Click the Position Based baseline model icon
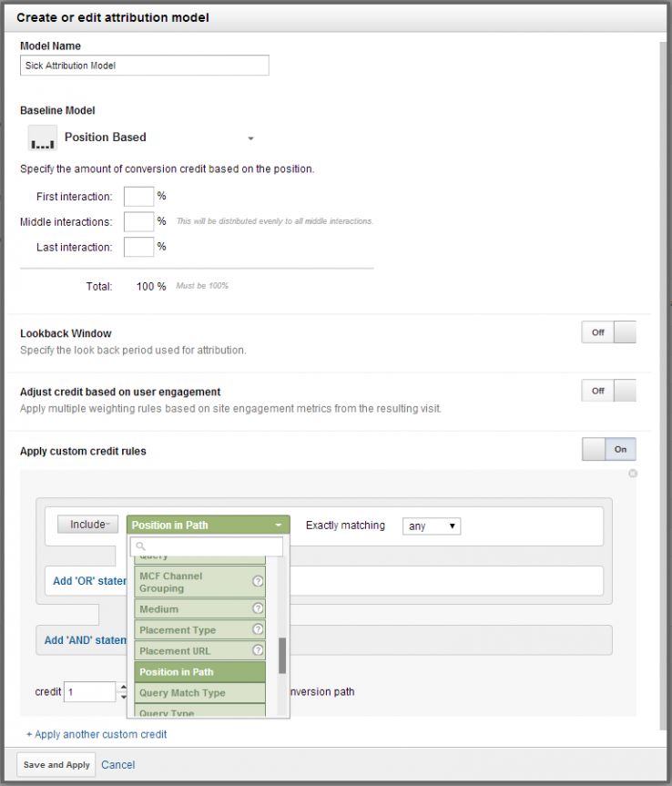The image size is (672, 786). coord(42,138)
